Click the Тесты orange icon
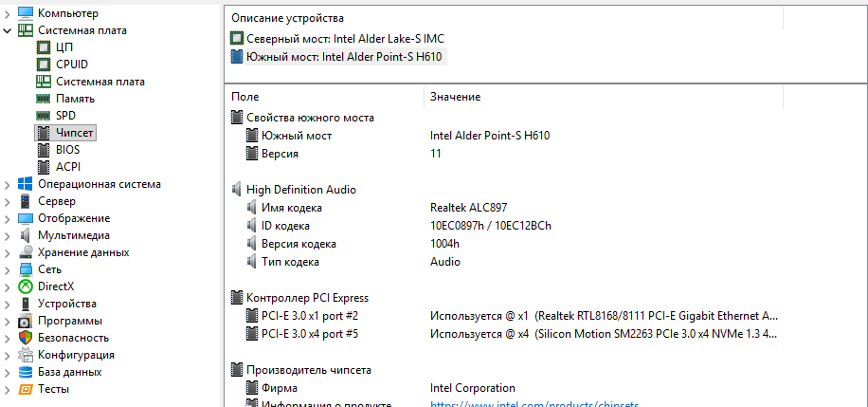This screenshot has height=407, width=868. [x=26, y=389]
